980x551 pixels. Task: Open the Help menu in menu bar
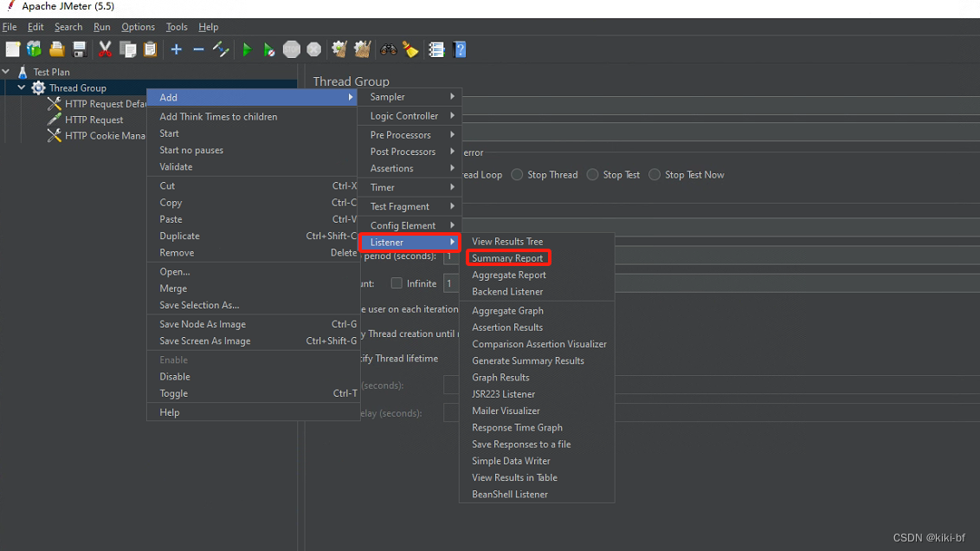point(208,27)
